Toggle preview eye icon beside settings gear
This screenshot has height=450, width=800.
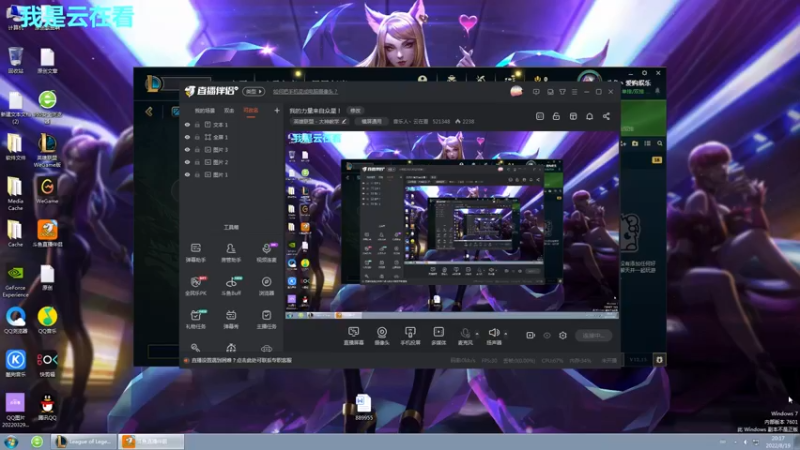547,335
